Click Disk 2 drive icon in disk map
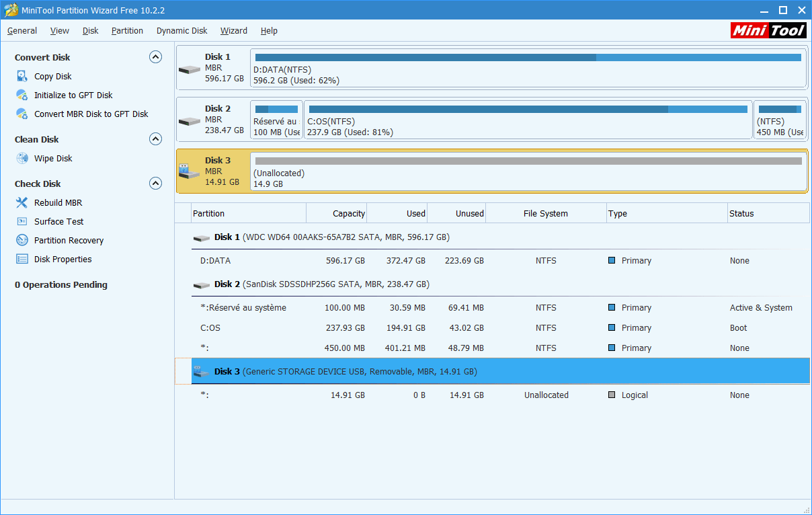The height and width of the screenshot is (515, 812). [190, 121]
